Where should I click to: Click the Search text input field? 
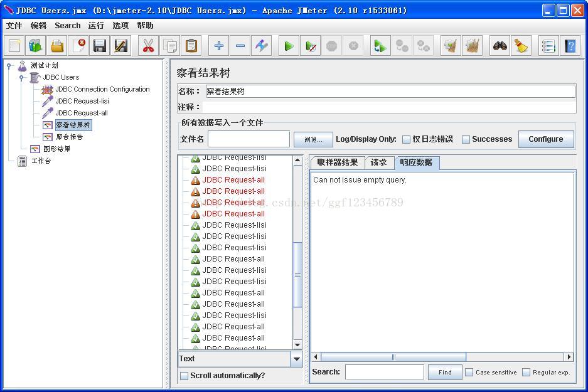pyautogui.click(x=385, y=372)
